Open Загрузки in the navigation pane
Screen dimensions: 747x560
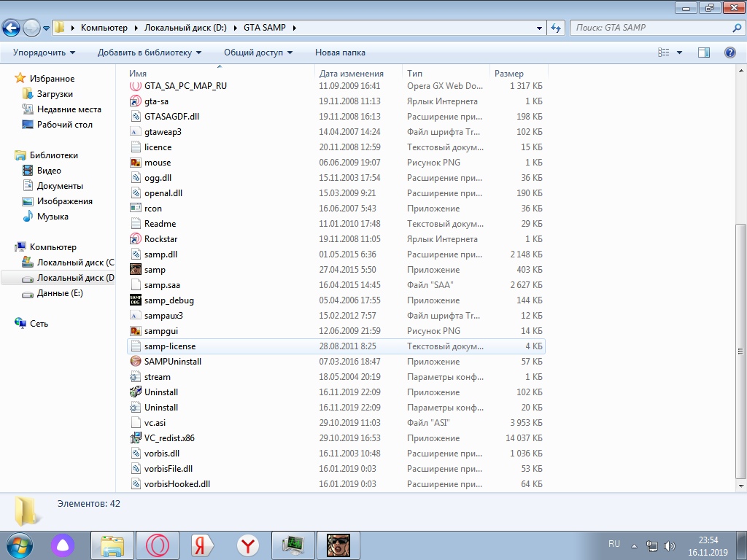(55, 94)
